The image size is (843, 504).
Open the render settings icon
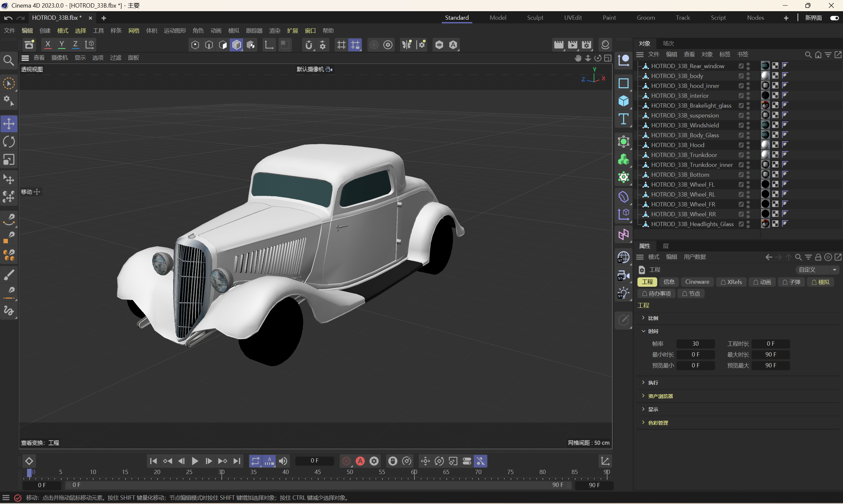(x=586, y=44)
